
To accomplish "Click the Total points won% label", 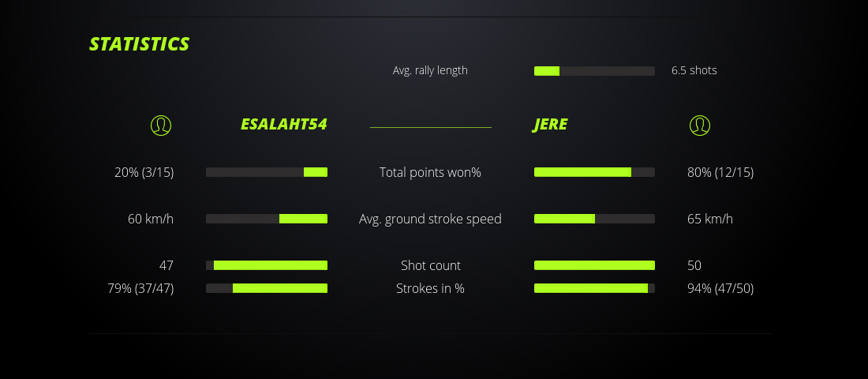I will (x=430, y=172).
